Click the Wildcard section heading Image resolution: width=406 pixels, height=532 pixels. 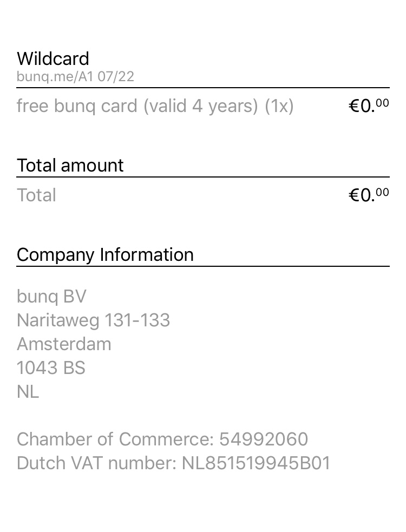53,58
